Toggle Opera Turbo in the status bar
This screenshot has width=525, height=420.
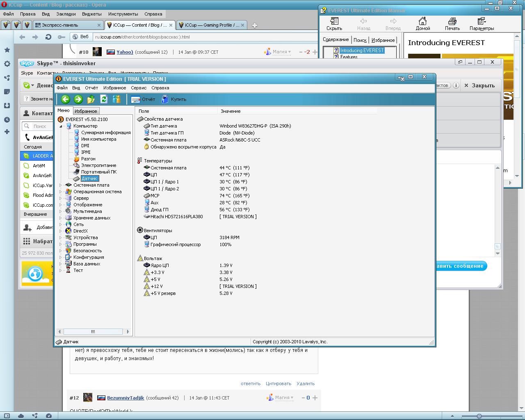[x=49, y=416]
